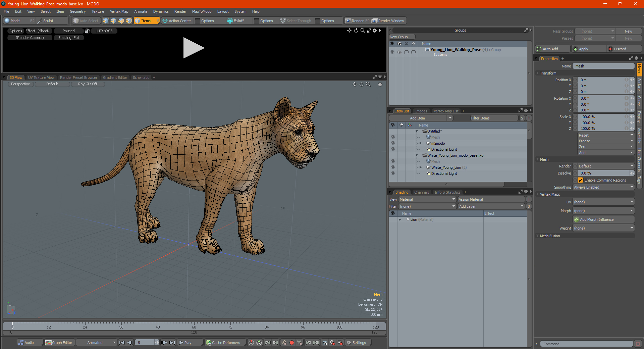Select Materials selection mode icon

coord(129,21)
